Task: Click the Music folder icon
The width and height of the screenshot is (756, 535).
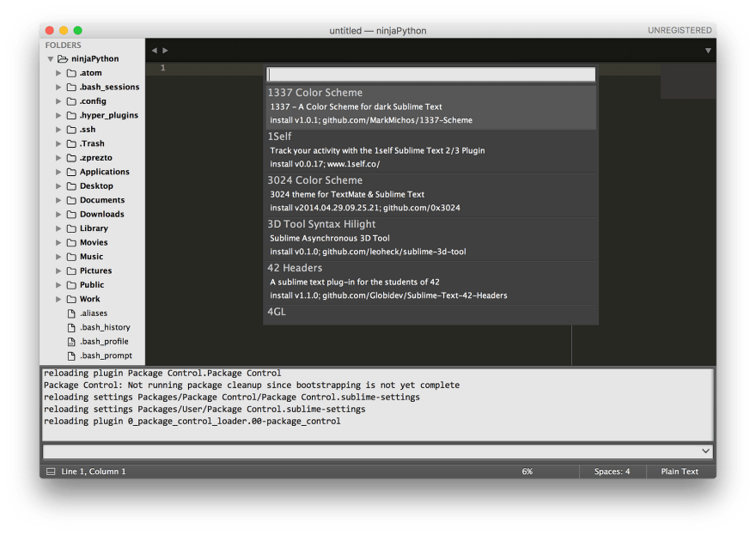Action: (x=71, y=257)
